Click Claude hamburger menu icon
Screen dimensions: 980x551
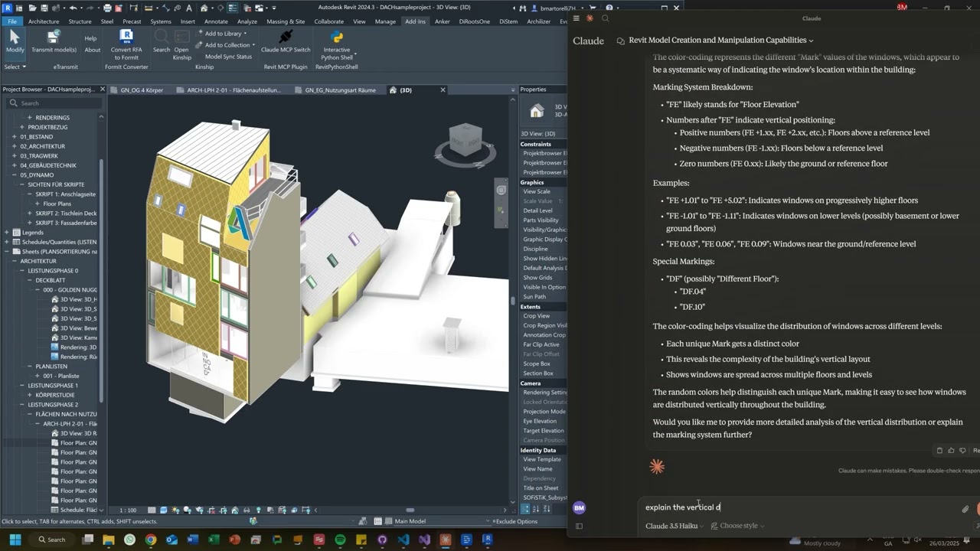click(576, 18)
